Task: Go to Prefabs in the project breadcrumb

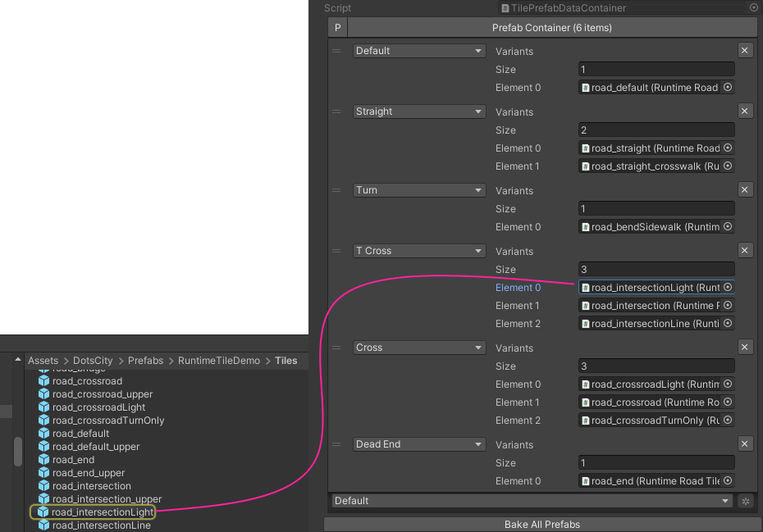Action: (x=145, y=361)
